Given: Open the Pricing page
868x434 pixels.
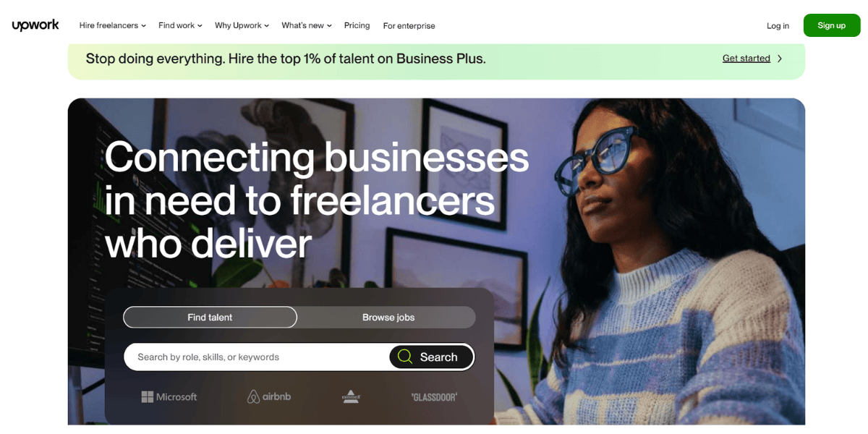Looking at the screenshot, I should pyautogui.click(x=357, y=25).
